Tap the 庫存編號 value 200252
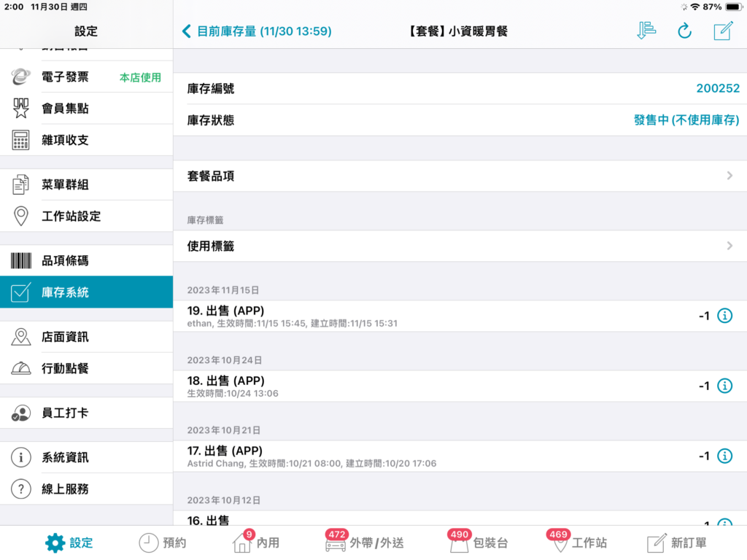Viewport: 747px width, 560px height. [x=718, y=88]
